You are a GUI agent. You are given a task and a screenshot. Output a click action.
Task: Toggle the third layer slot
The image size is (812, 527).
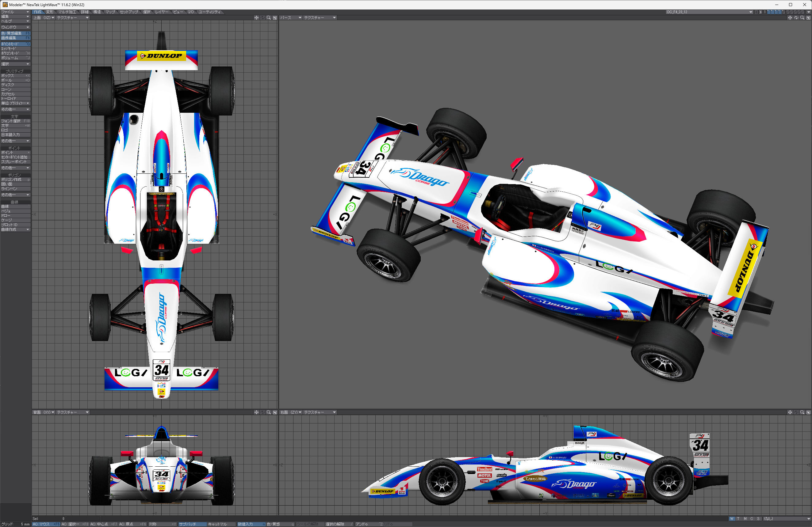(x=776, y=12)
